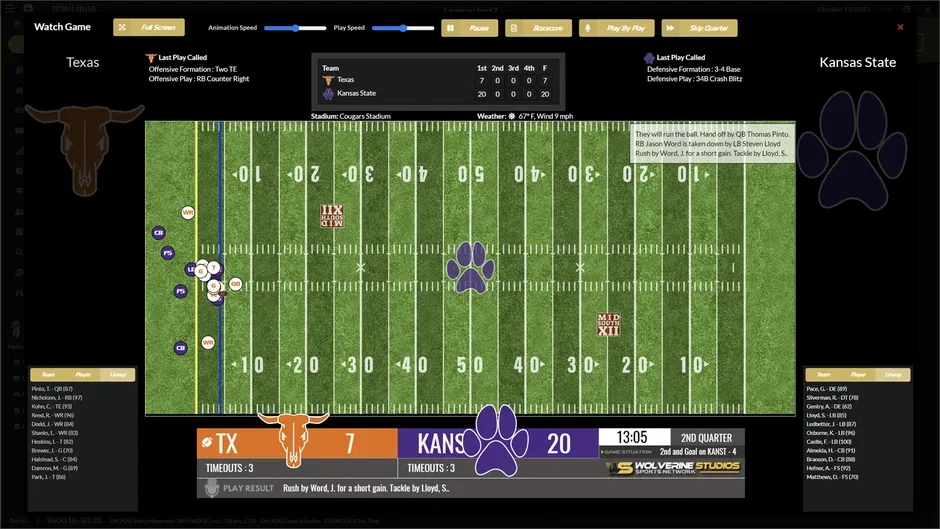Click the lower FS defender marker

coord(180,291)
